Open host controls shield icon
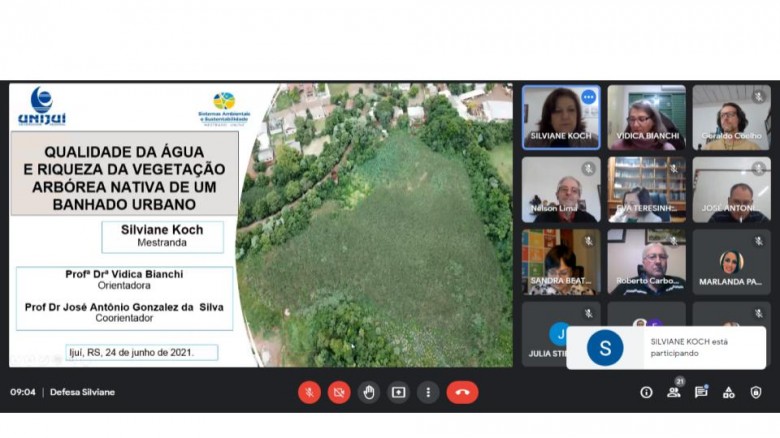This screenshot has height=438, width=780. click(755, 392)
